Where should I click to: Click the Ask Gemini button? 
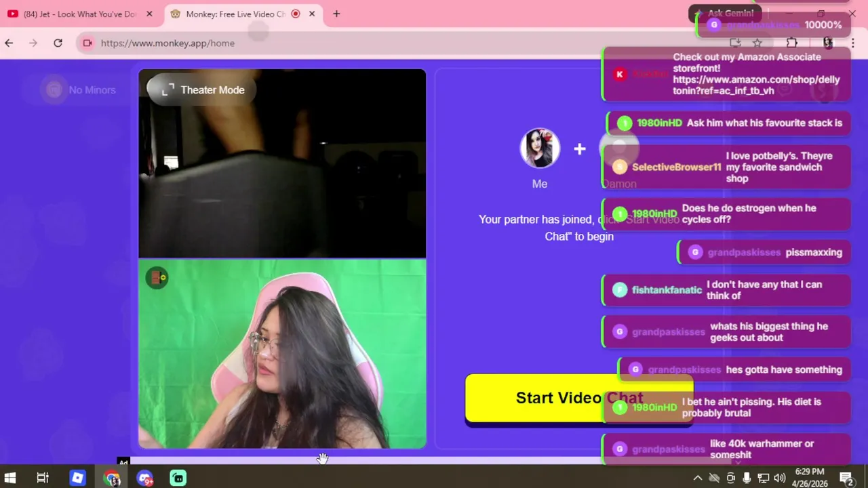pos(725,14)
